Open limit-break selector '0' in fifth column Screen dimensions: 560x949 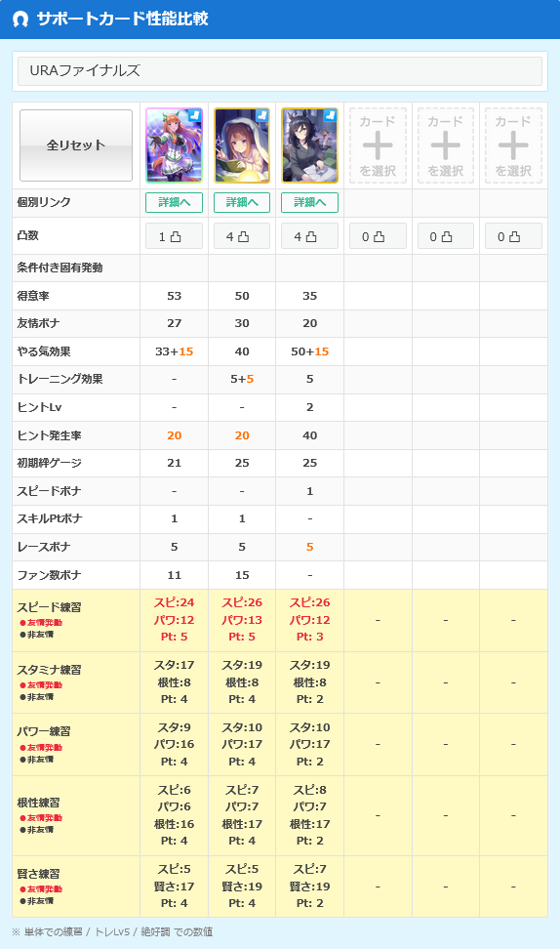click(446, 236)
